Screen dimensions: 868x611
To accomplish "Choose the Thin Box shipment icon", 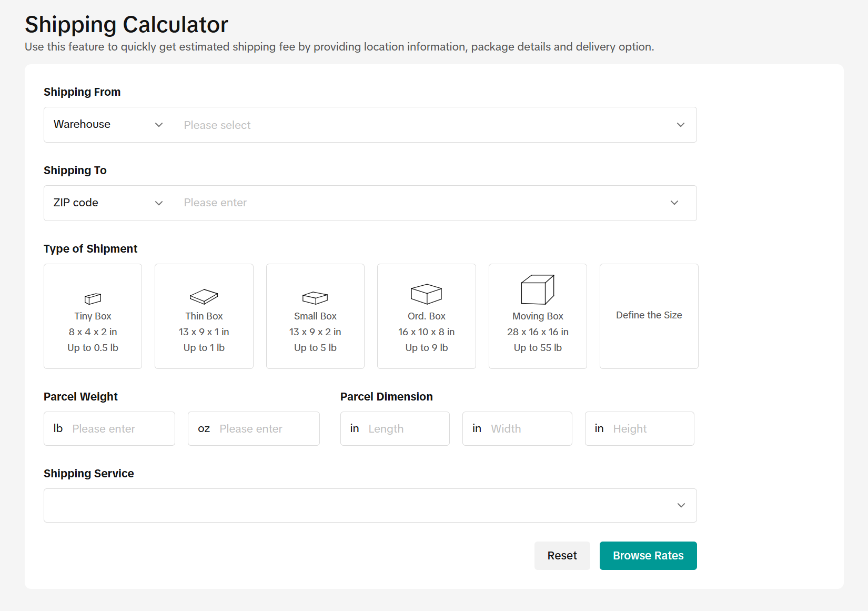I will [x=204, y=297].
